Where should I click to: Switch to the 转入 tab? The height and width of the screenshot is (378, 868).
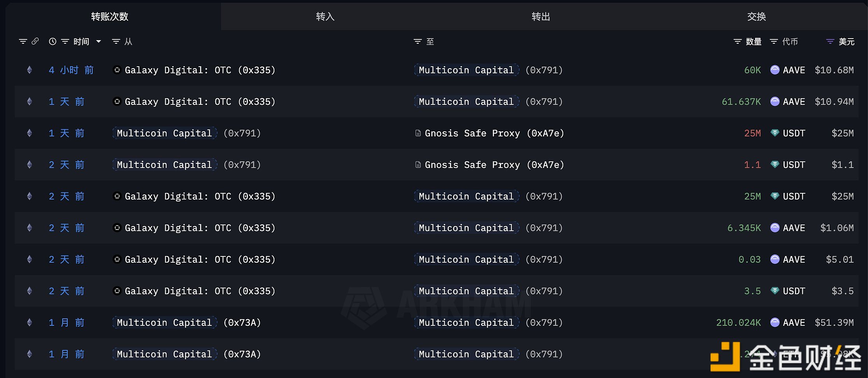pos(325,16)
